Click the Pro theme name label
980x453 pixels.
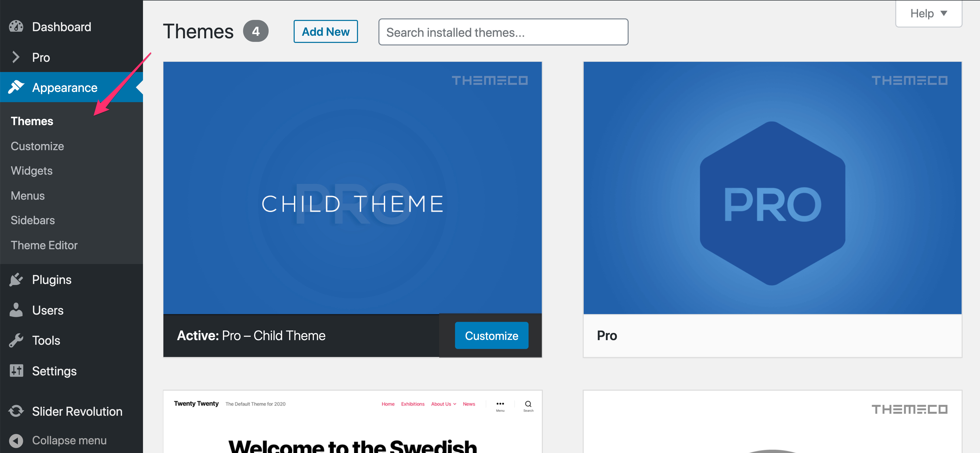(607, 336)
